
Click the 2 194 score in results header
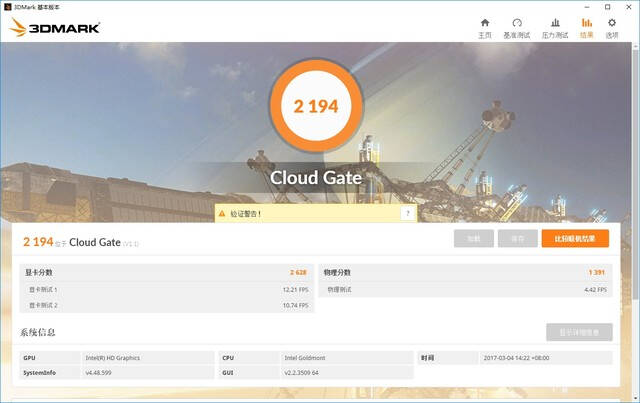38,242
